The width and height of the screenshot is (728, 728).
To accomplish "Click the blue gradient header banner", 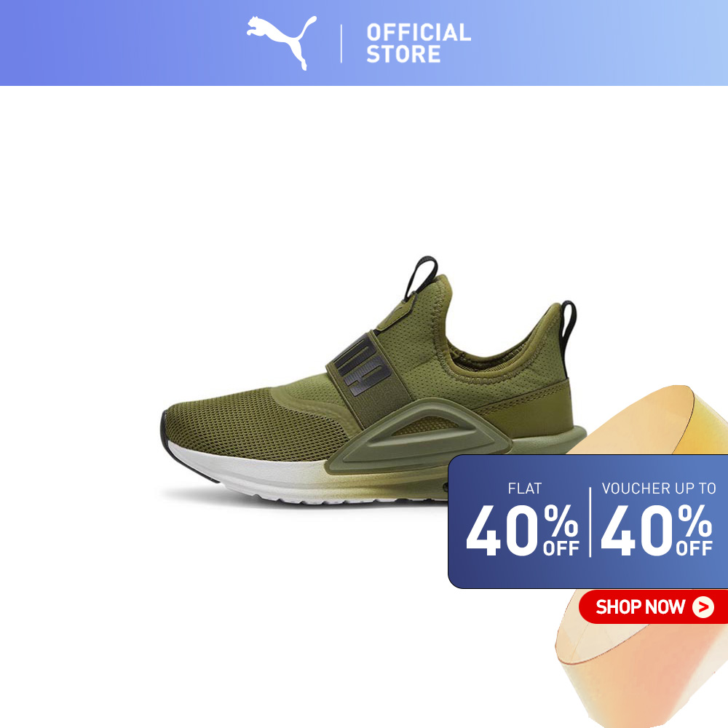I will [364, 43].
